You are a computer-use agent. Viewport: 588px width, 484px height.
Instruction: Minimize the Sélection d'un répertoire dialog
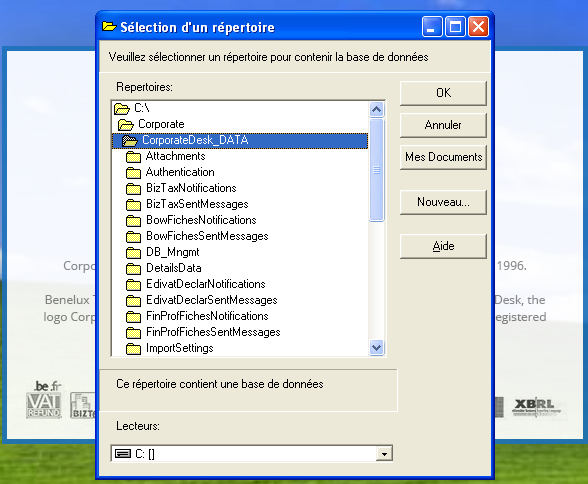(432, 27)
